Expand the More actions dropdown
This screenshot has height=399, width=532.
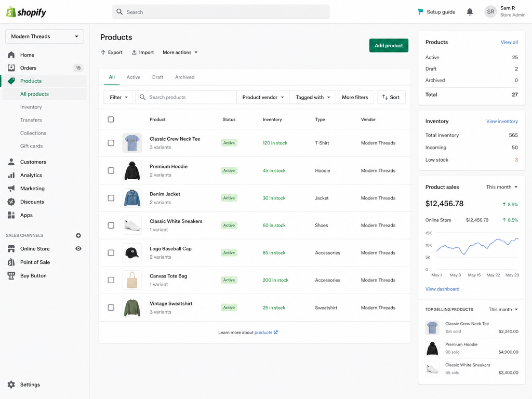(x=180, y=52)
